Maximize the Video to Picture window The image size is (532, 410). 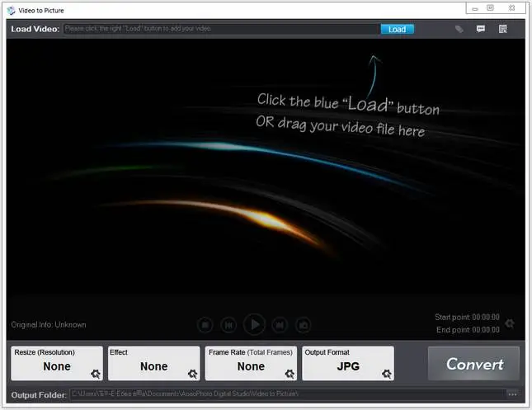(490, 7)
